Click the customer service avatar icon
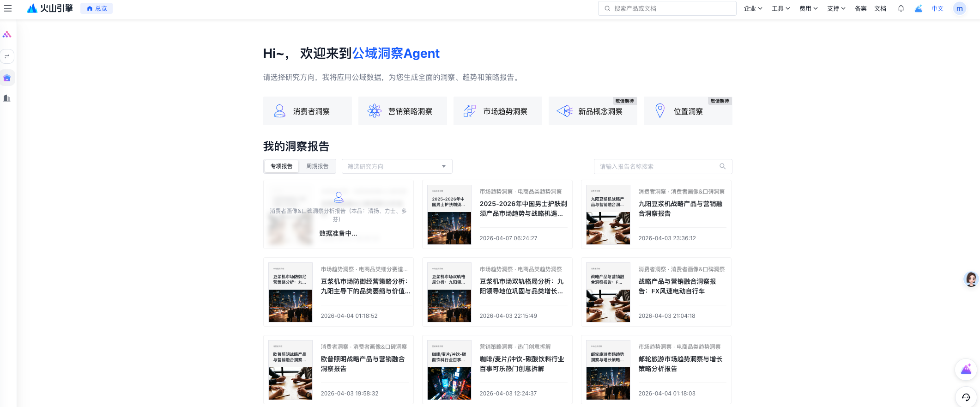Image resolution: width=980 pixels, height=407 pixels. click(971, 279)
